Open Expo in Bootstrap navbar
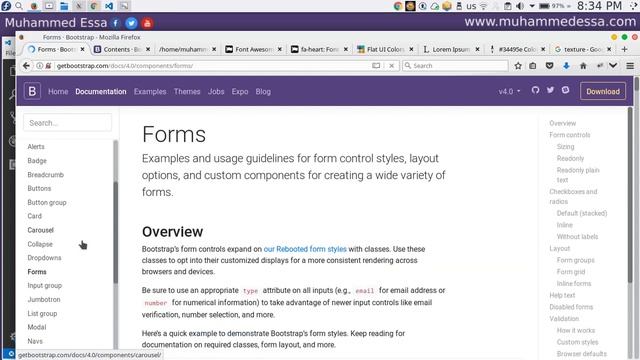The width and height of the screenshot is (640, 360). pos(240,91)
